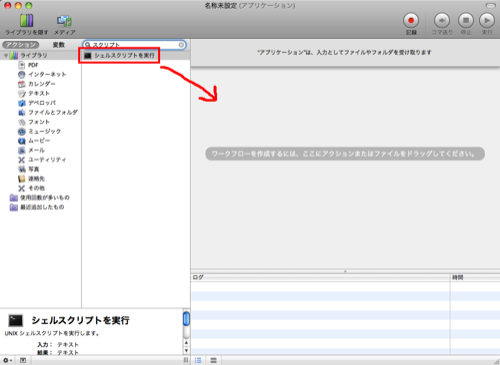
Task: Click the magnifying glass in search field
Action: pyautogui.click(x=88, y=45)
